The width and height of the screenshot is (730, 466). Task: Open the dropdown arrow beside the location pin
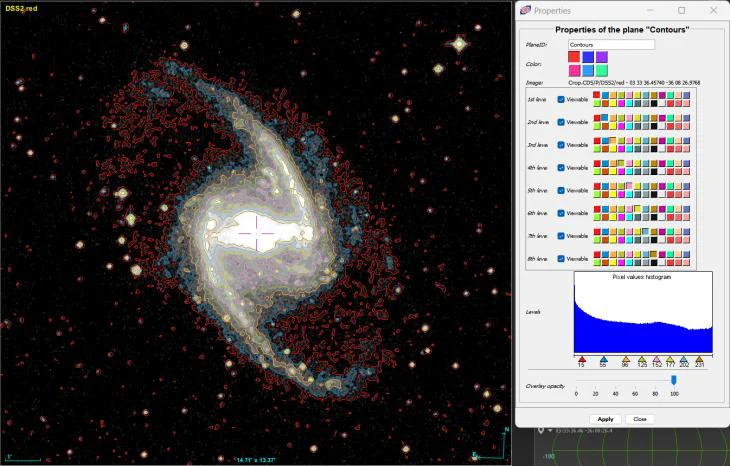click(550, 431)
